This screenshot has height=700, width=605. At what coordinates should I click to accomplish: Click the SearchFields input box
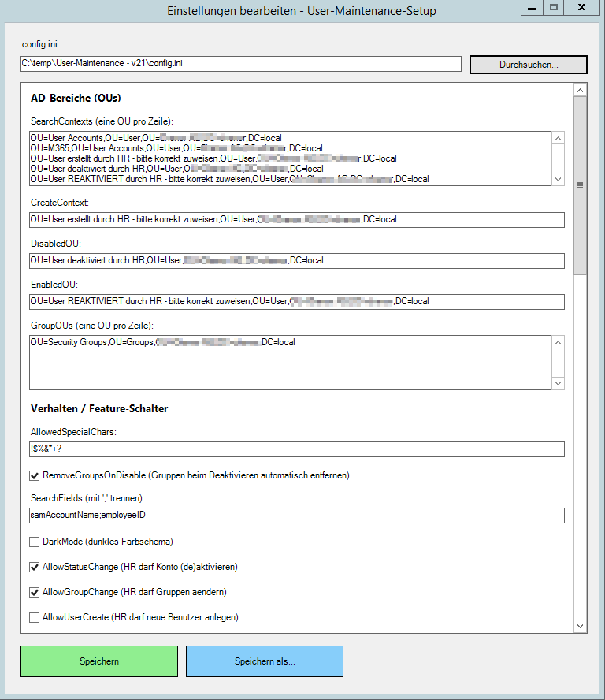(x=297, y=516)
